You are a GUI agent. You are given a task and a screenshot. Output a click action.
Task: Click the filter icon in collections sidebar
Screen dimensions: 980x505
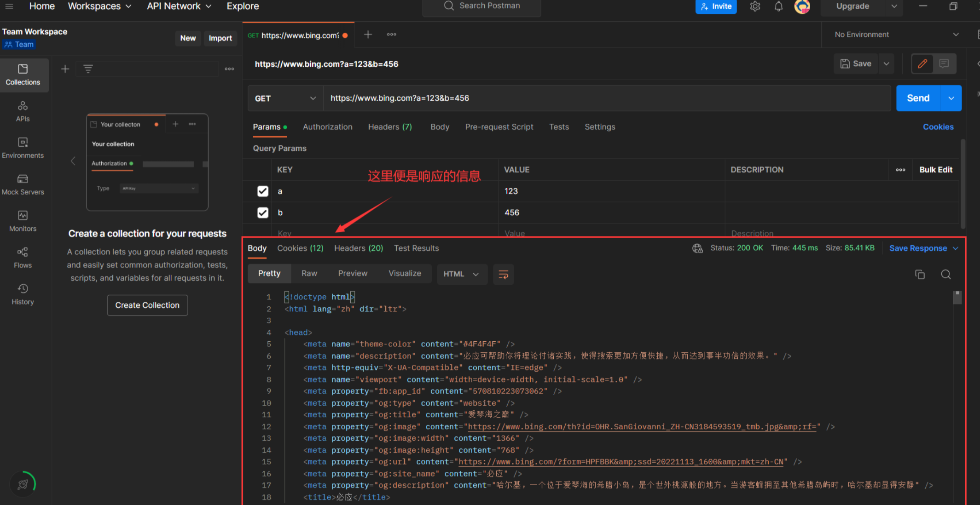point(88,69)
